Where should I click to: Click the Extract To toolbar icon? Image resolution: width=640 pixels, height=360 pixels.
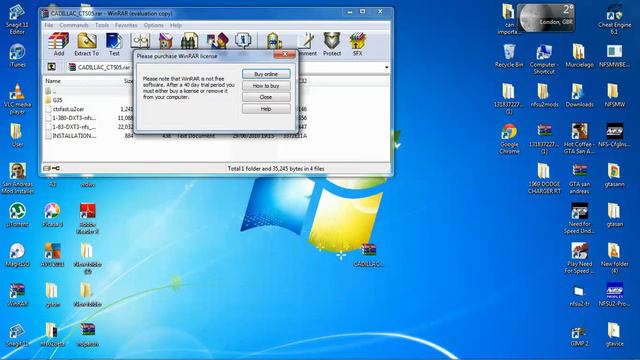(87, 44)
